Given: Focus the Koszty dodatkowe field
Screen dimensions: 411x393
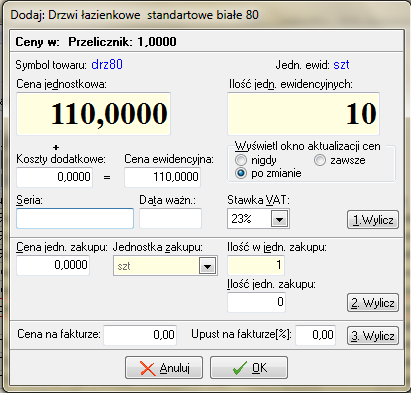Looking at the screenshot, I should point(54,177).
